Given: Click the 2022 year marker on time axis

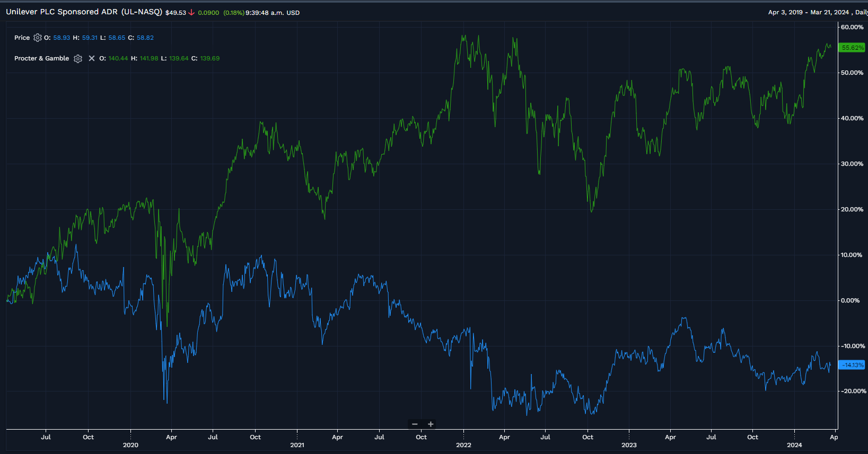Looking at the screenshot, I should 463,445.
